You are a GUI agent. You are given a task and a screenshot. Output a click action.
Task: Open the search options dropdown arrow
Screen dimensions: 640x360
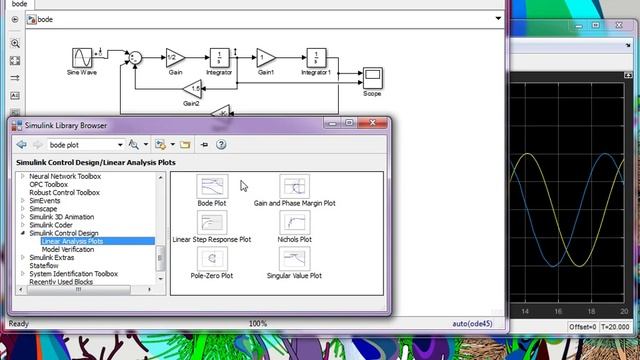(x=146, y=144)
